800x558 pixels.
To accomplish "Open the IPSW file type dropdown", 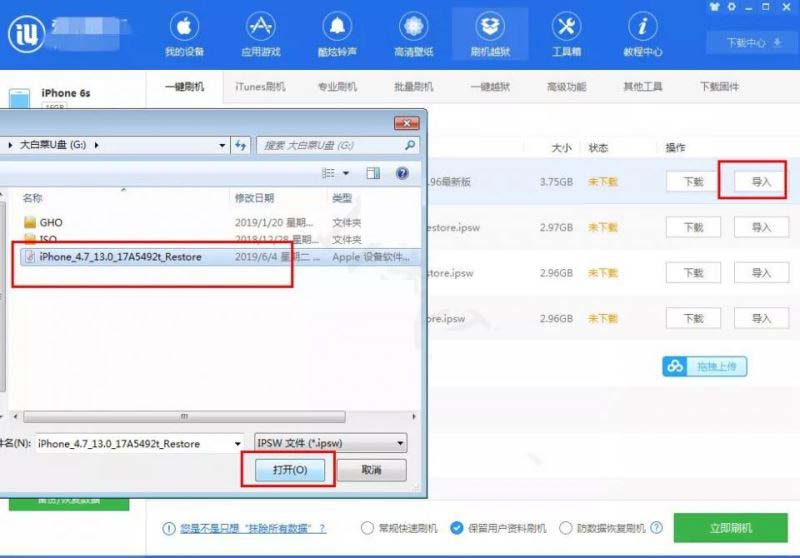I will coord(401,443).
